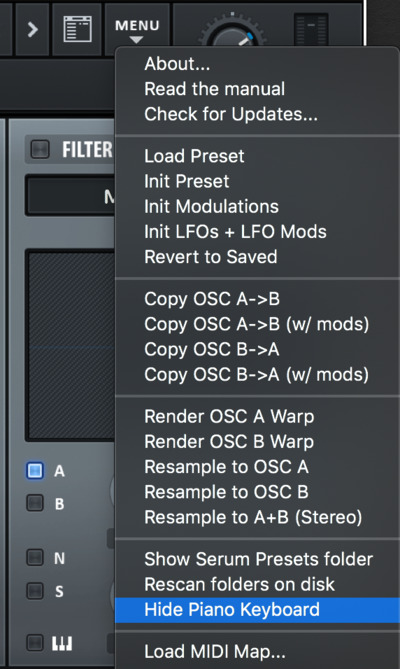Choose Copy OSC A->B (w/ mods)
This screenshot has width=400, height=669.
click(x=257, y=324)
